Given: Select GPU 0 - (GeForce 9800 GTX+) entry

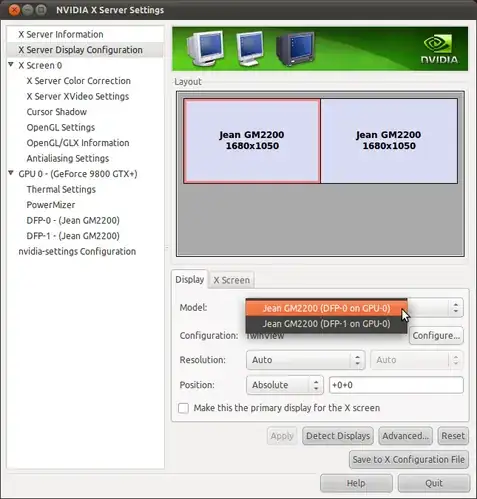Looking at the screenshot, I should point(78,174).
